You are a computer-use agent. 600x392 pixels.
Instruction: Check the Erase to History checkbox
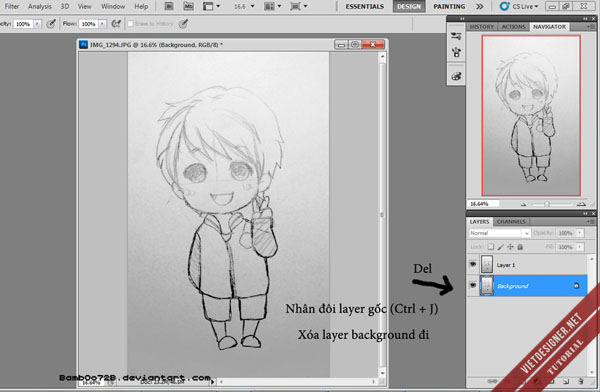click(x=130, y=24)
